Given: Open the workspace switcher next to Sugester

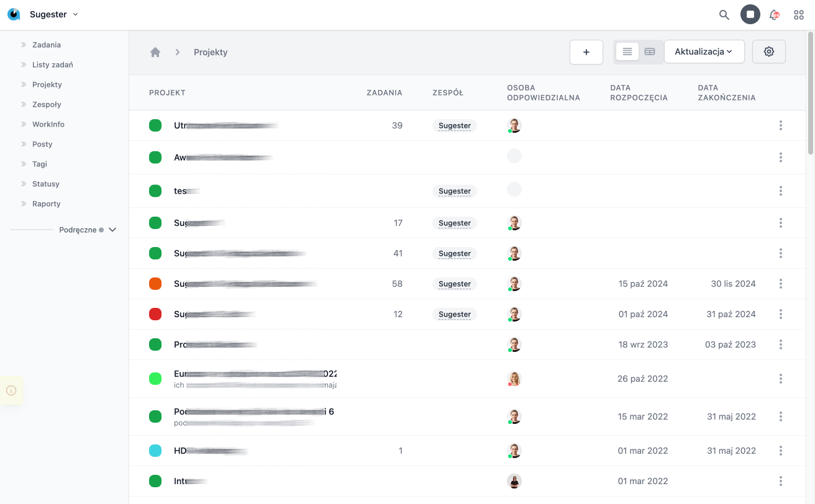Looking at the screenshot, I should (x=75, y=14).
